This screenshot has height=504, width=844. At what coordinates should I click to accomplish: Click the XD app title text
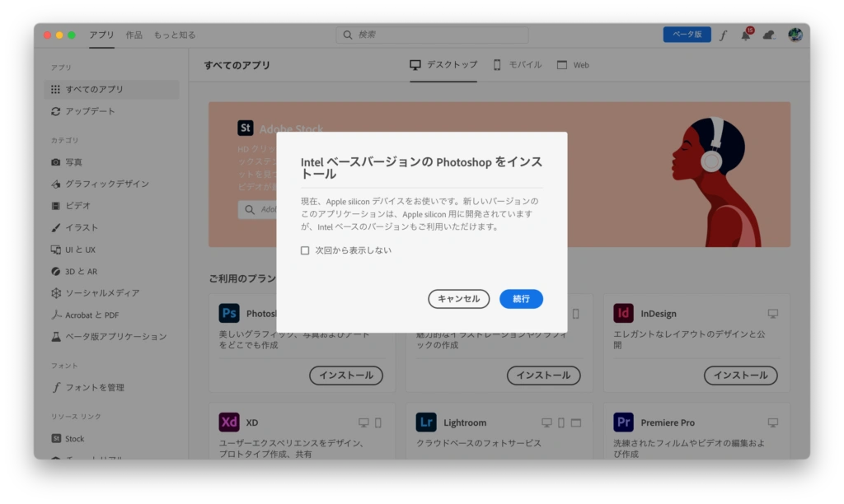(x=252, y=422)
